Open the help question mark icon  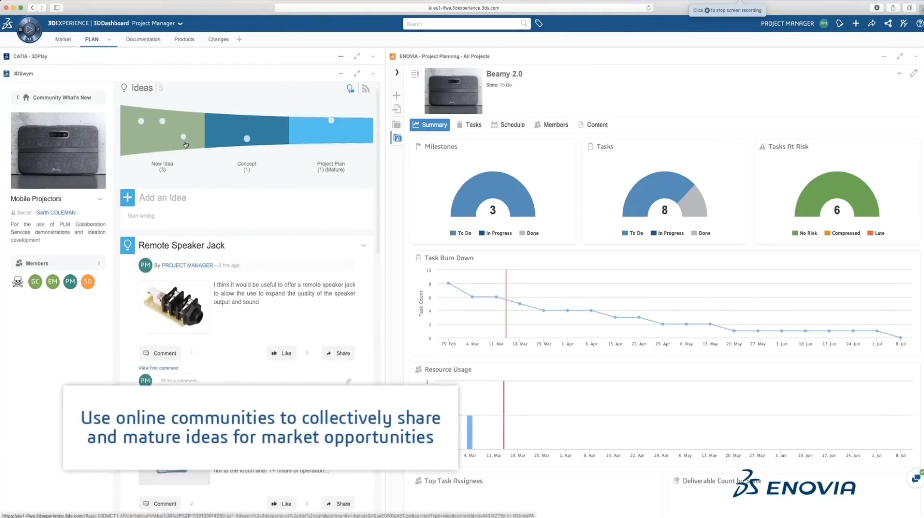(919, 24)
